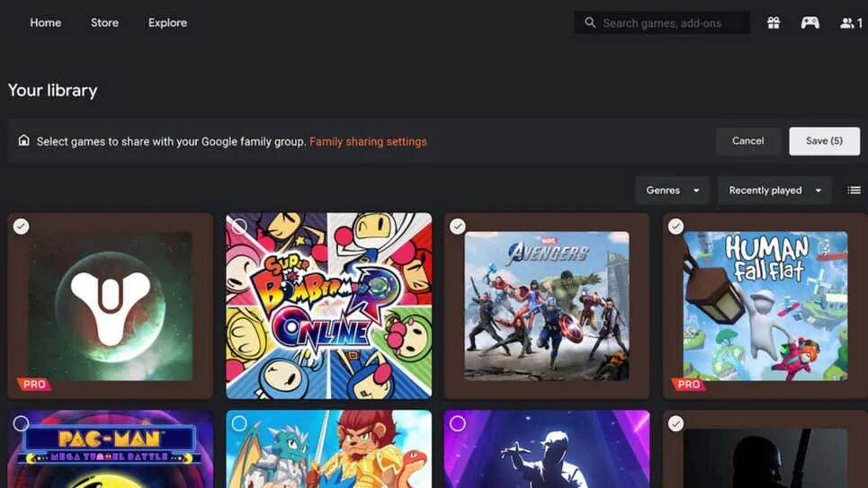Click the Human Fall Flat thumbnail
The height and width of the screenshot is (488, 868).
coord(765,306)
